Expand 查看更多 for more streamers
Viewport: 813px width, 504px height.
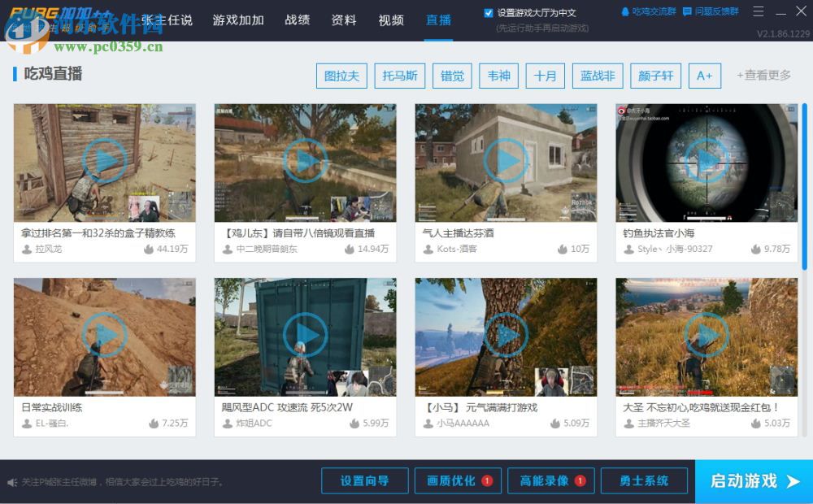pos(764,76)
